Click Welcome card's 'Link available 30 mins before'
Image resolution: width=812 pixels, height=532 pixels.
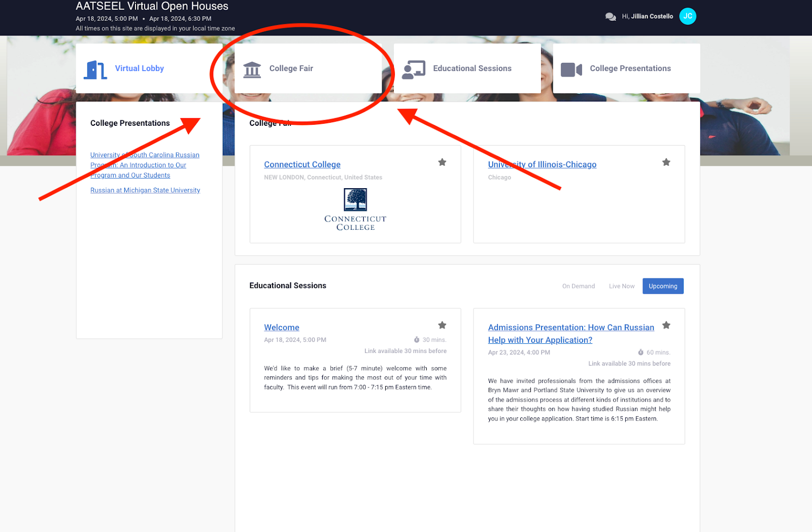point(405,351)
